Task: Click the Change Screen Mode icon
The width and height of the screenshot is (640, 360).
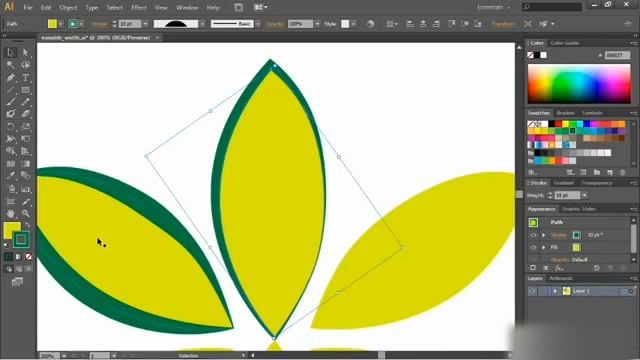Action: (17, 282)
